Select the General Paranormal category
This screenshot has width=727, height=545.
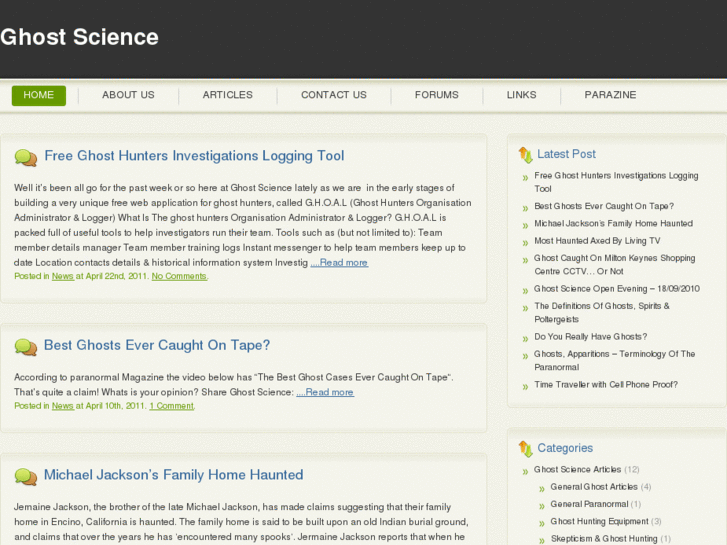(589, 504)
